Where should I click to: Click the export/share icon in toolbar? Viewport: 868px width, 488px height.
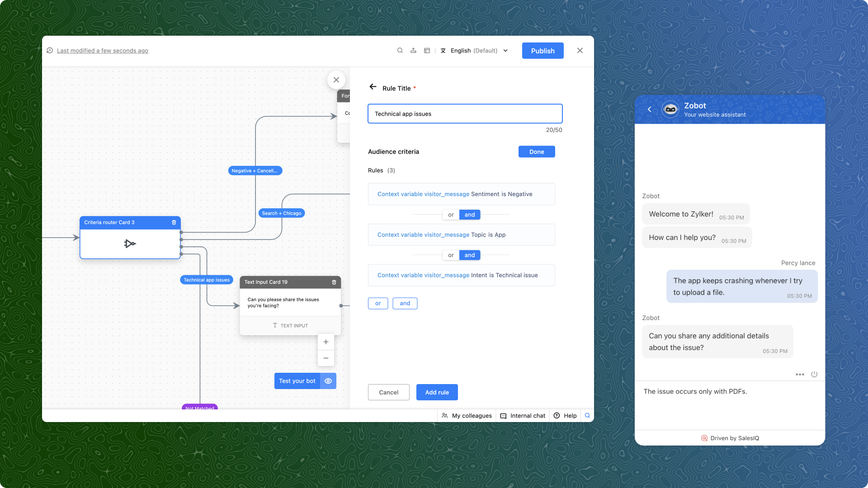pyautogui.click(x=413, y=51)
